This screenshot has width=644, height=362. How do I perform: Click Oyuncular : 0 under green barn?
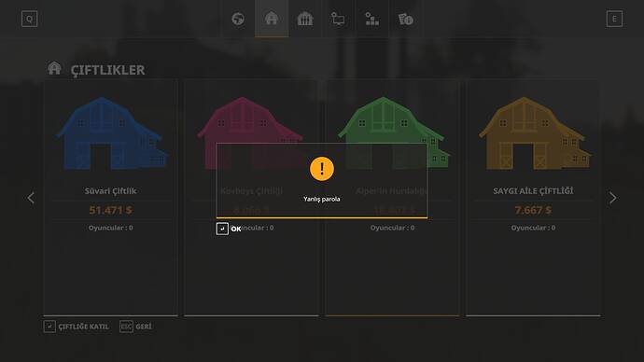[392, 228]
